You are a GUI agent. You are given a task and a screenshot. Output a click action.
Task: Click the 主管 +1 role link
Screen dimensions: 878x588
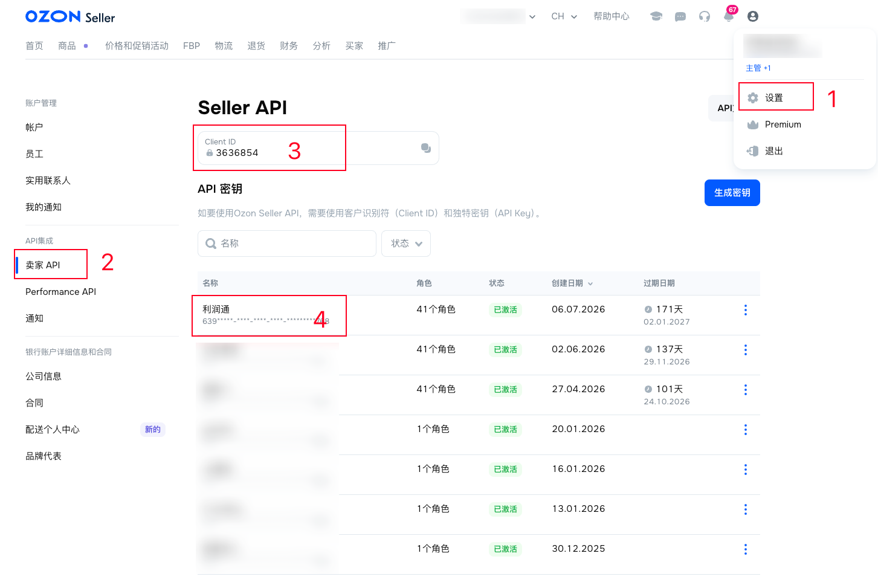tap(758, 68)
